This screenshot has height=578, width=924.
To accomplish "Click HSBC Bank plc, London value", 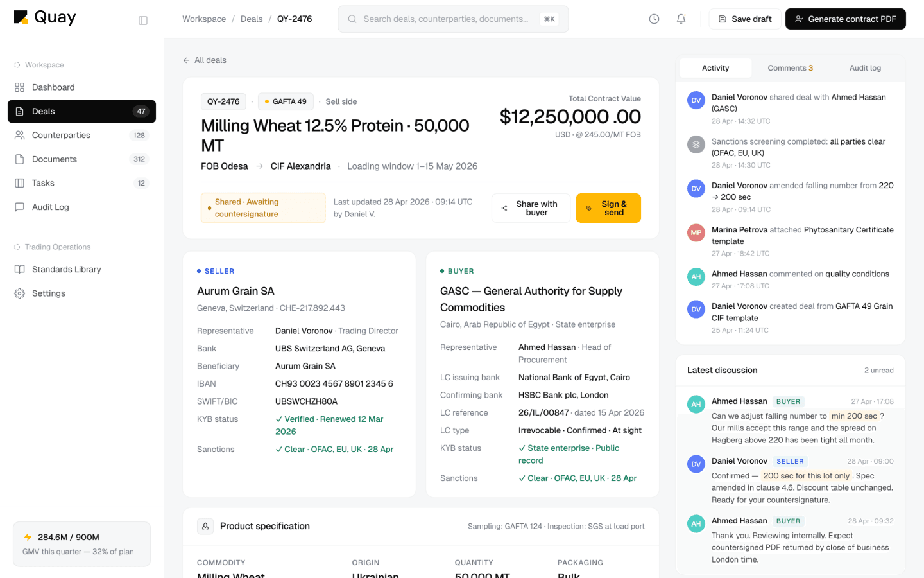I will 563,395.
